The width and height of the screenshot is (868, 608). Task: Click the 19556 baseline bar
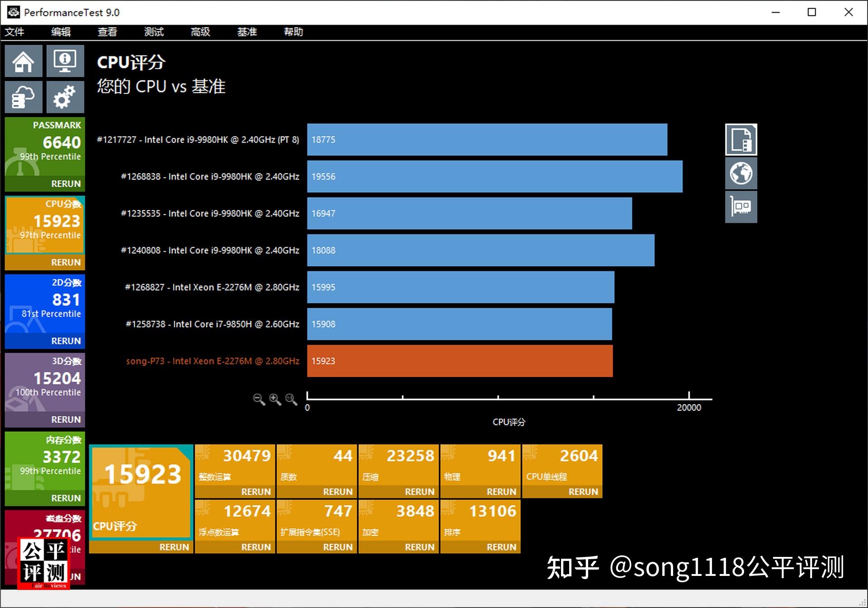(x=495, y=176)
